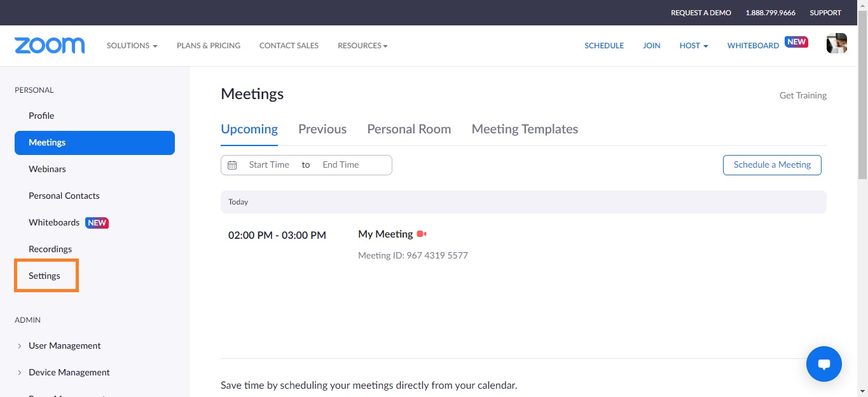Viewport: 868px width, 397px height.
Task: Click the NEW badge beside Whiteboards in sidebar
Action: click(97, 222)
